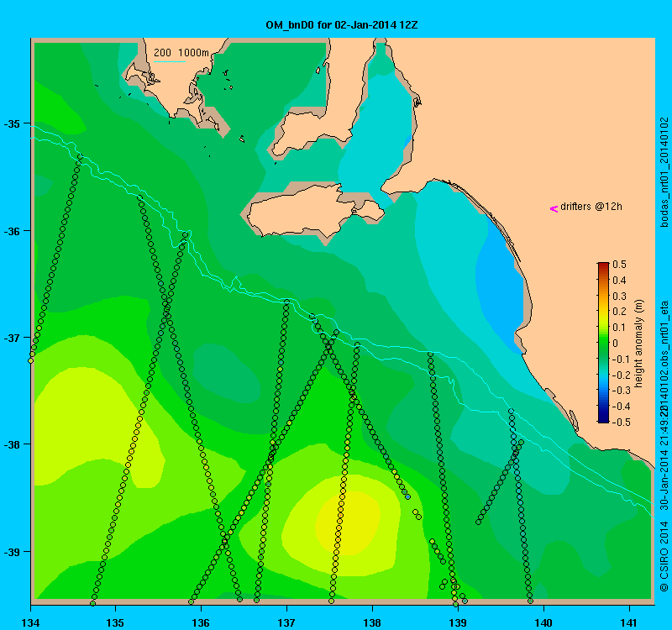672x630 pixels.
Task: Click the cyan isobath line sample under 200 1000m
Action: tap(170, 61)
